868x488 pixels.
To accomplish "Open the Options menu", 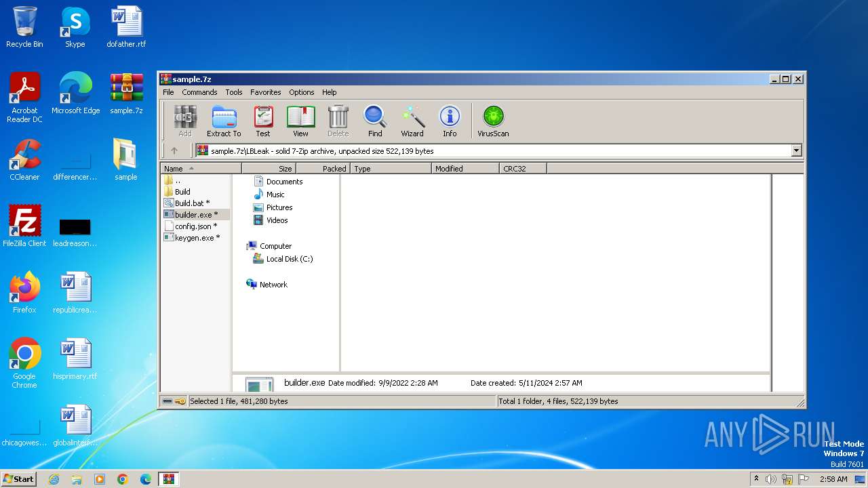I will click(302, 92).
